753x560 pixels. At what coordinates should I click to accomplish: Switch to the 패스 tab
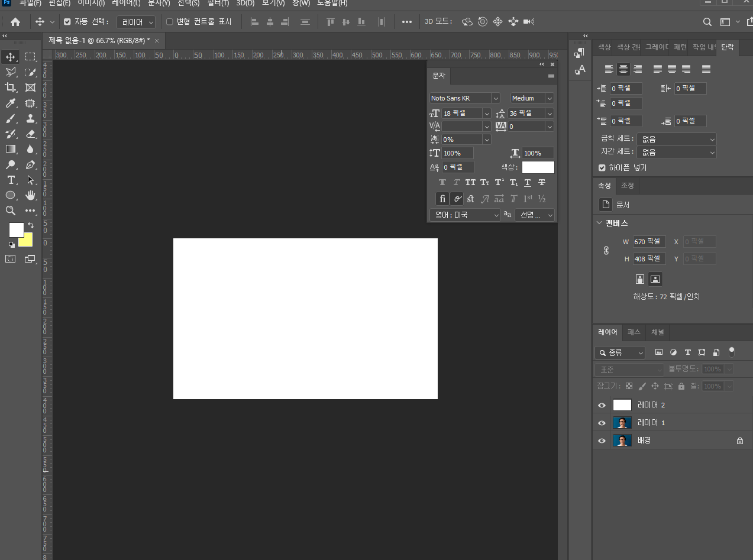click(634, 332)
